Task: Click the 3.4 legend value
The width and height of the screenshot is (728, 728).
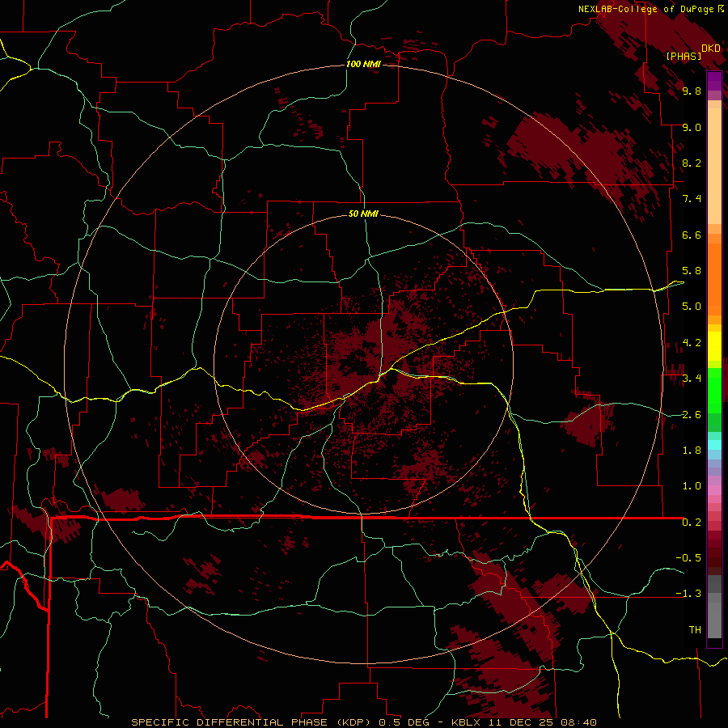Action: click(692, 379)
